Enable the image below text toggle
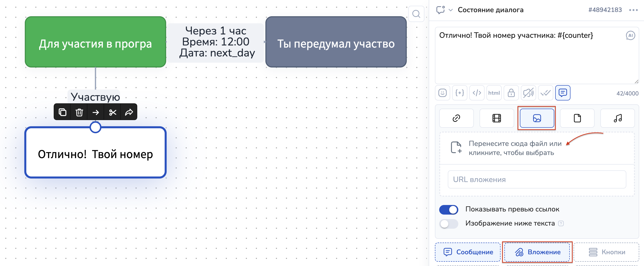Image resolution: width=644 pixels, height=266 pixels. [x=449, y=224]
